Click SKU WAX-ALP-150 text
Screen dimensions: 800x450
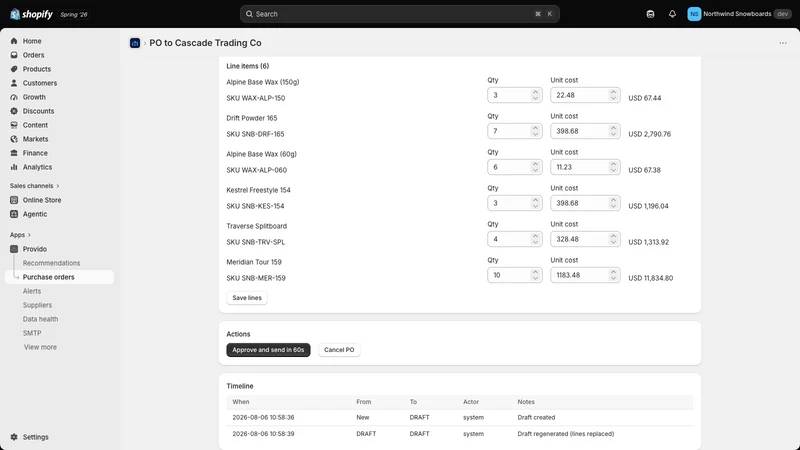coord(256,98)
